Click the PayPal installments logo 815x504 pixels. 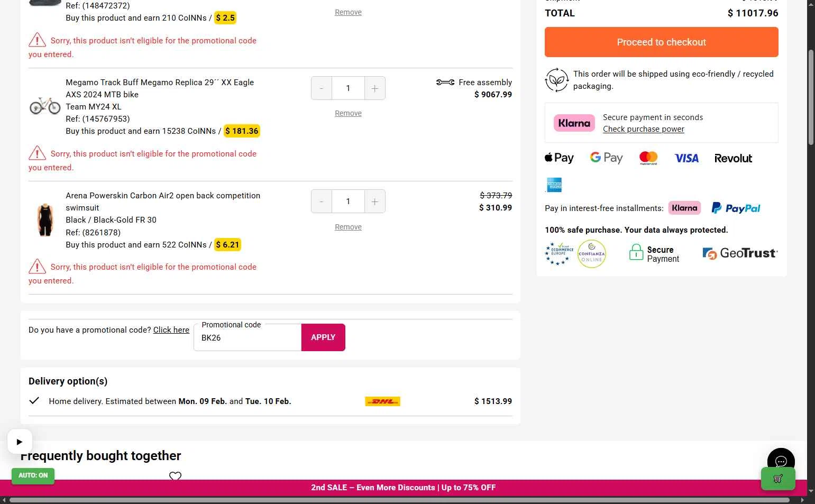(736, 208)
